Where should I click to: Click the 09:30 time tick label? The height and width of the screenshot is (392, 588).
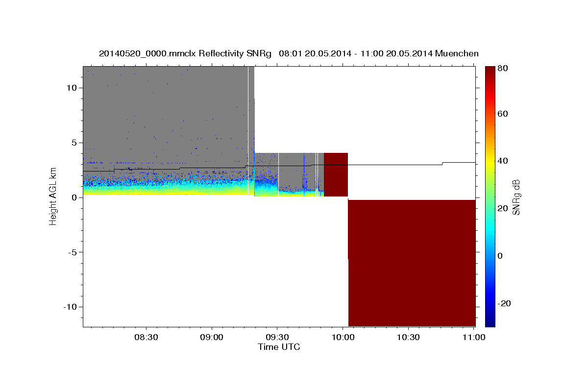point(277,337)
